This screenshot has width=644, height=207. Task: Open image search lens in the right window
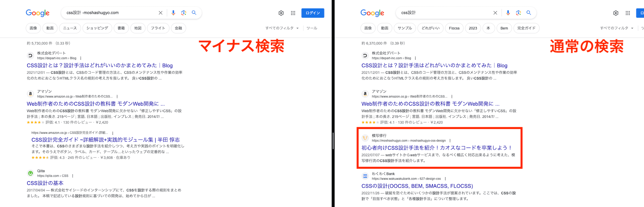point(518,13)
